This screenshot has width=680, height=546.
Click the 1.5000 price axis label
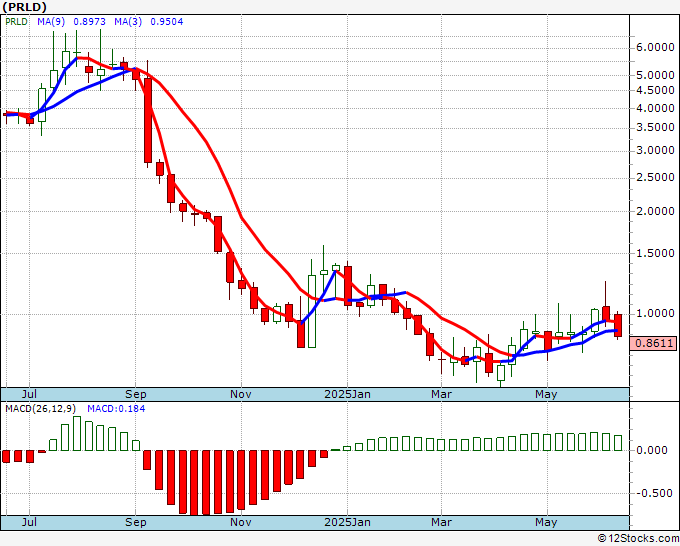click(x=655, y=253)
